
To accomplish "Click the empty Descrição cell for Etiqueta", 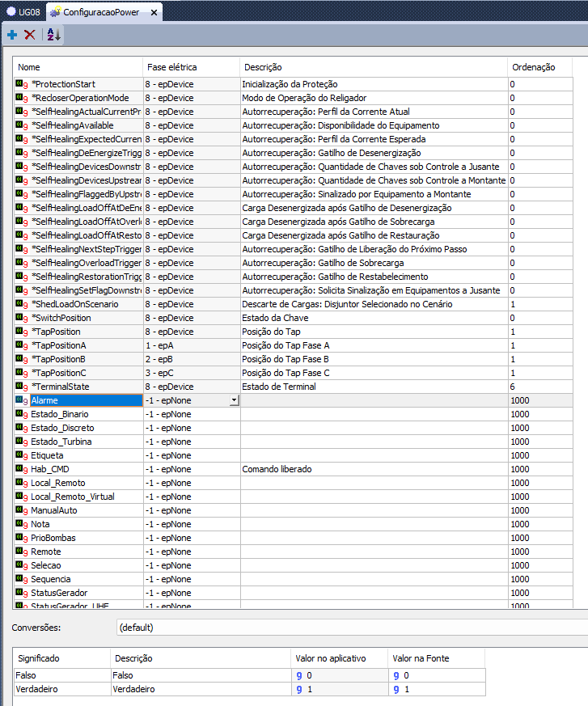I will tap(374, 455).
